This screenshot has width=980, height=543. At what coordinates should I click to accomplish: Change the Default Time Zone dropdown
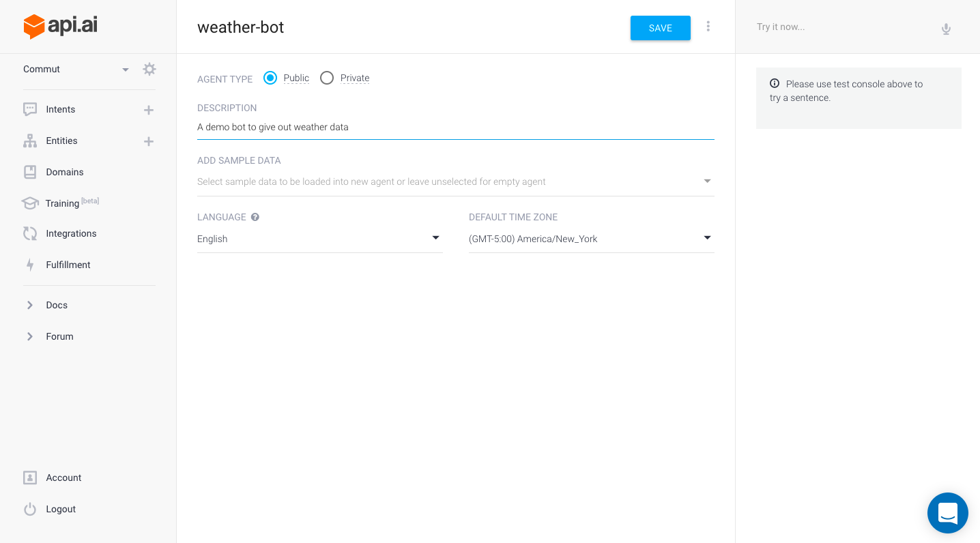tap(707, 238)
